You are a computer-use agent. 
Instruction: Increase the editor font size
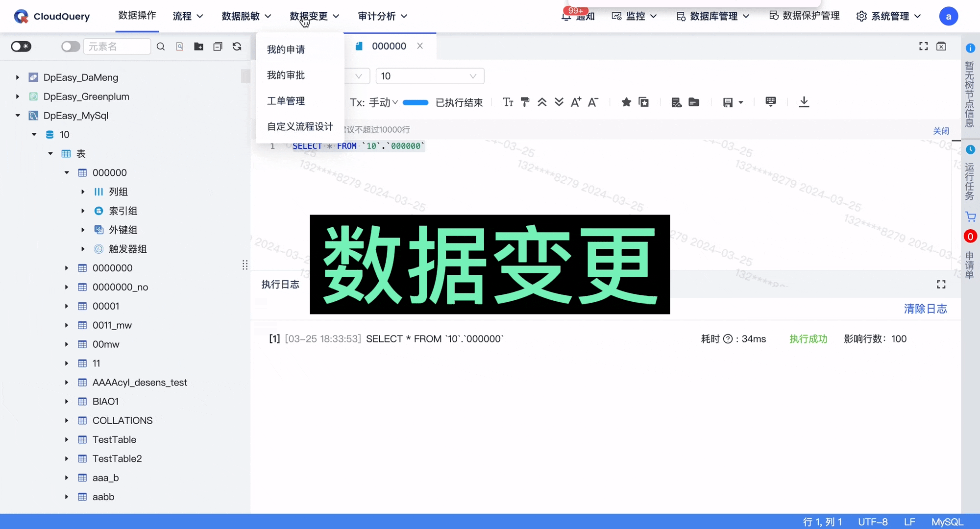coord(576,102)
